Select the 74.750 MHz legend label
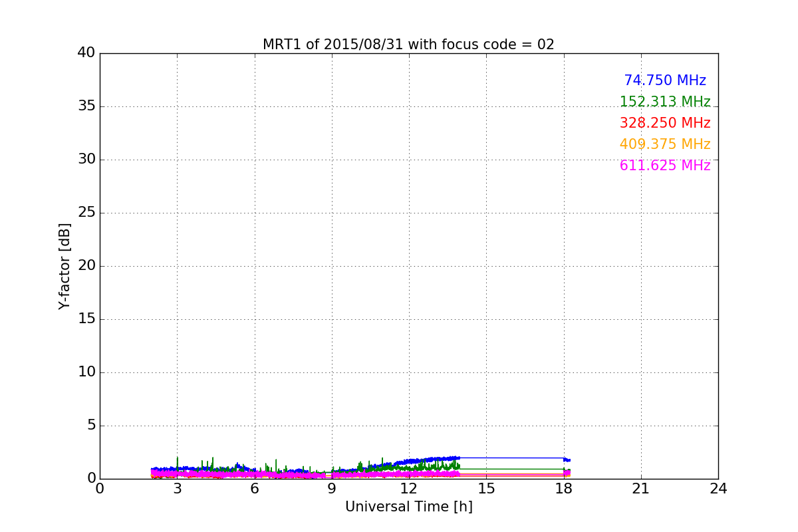The height and width of the screenshot is (532, 798). (665, 80)
